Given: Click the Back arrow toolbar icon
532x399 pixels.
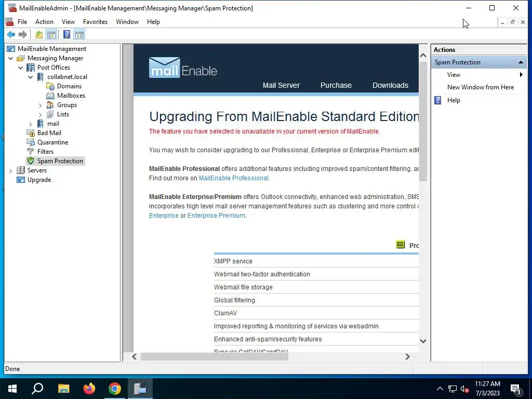Looking at the screenshot, I should point(11,34).
